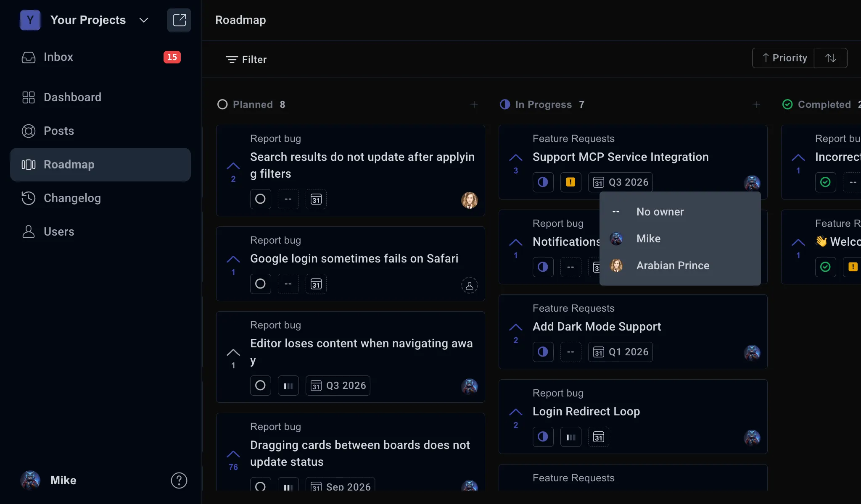The image size is (861, 504).
Task: Click the unassigned owner icon on Safari login card
Action: point(470,286)
